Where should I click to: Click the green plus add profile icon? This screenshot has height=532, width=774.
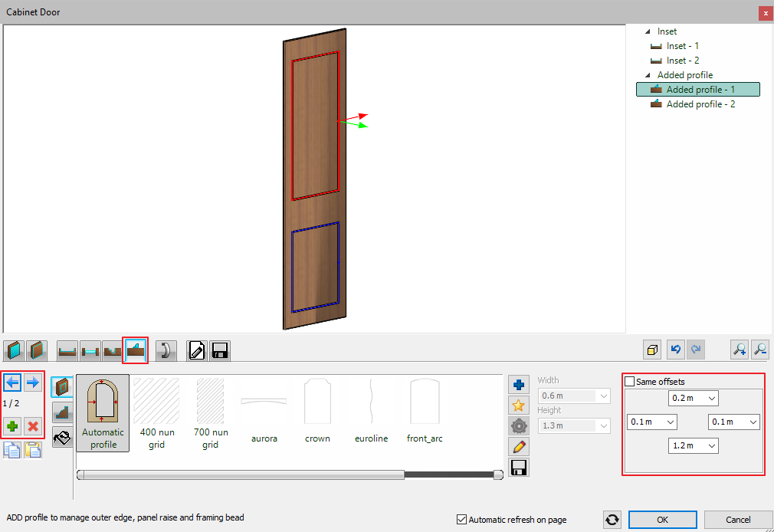13,426
